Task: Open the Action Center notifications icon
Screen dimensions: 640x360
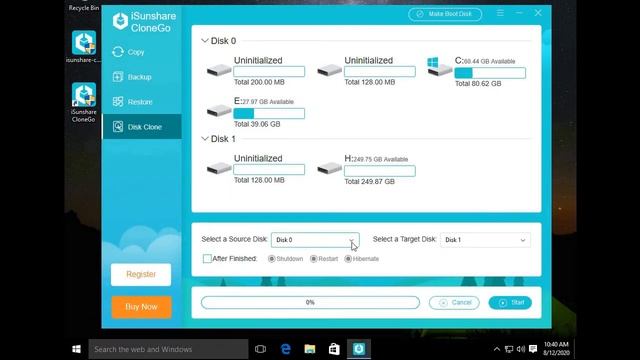Action: [x=533, y=349]
